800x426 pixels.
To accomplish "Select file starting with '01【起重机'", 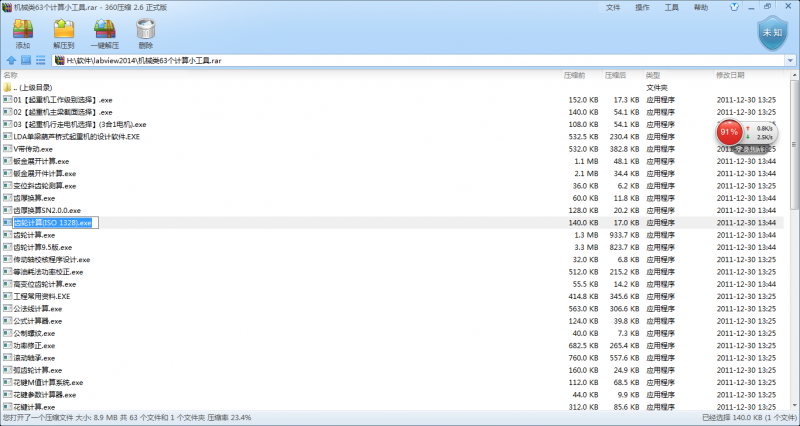I will pos(63,100).
